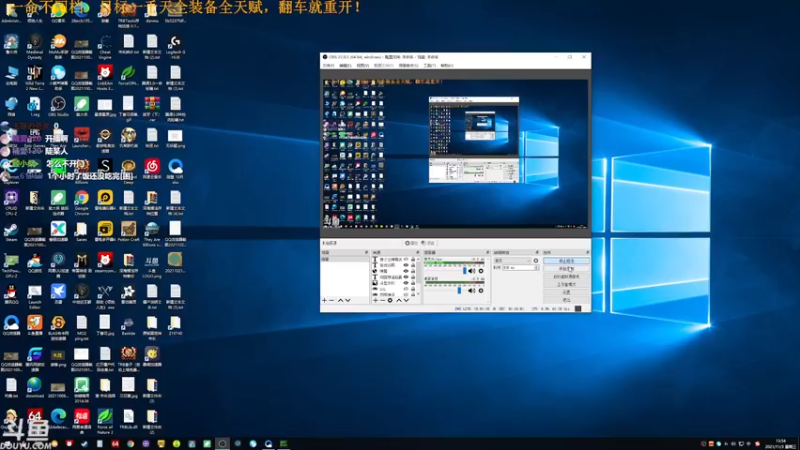
Task: Toggle visibility of the LOL source
Action: point(406,289)
